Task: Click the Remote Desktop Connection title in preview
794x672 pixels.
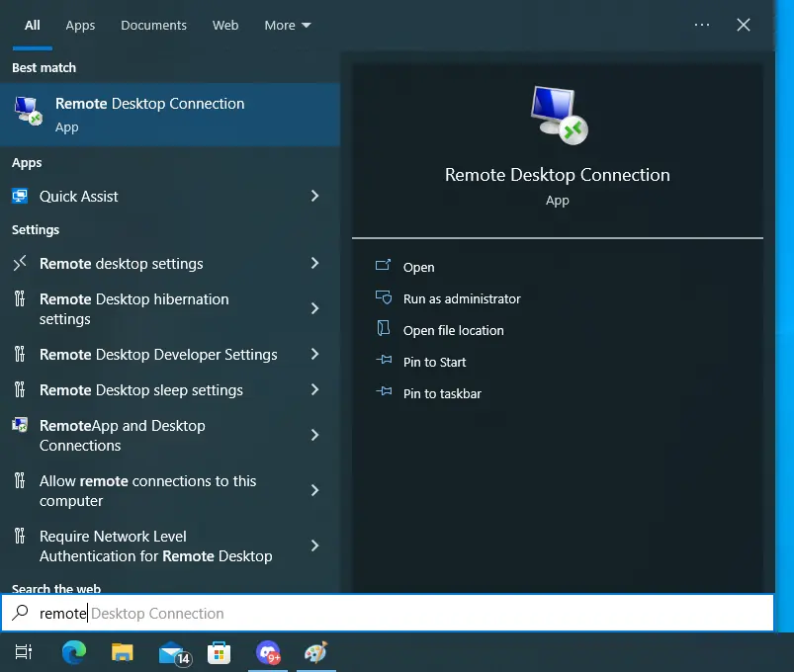Action: coord(558,175)
